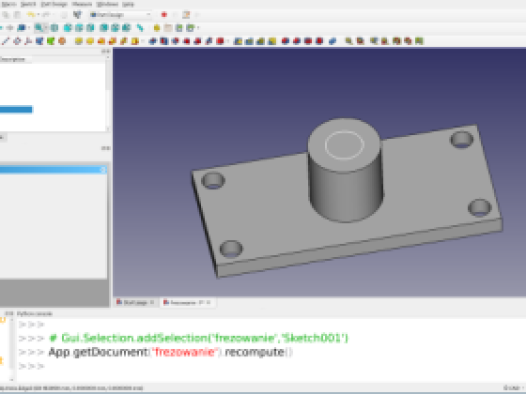Open the Help menu

coord(128,4)
